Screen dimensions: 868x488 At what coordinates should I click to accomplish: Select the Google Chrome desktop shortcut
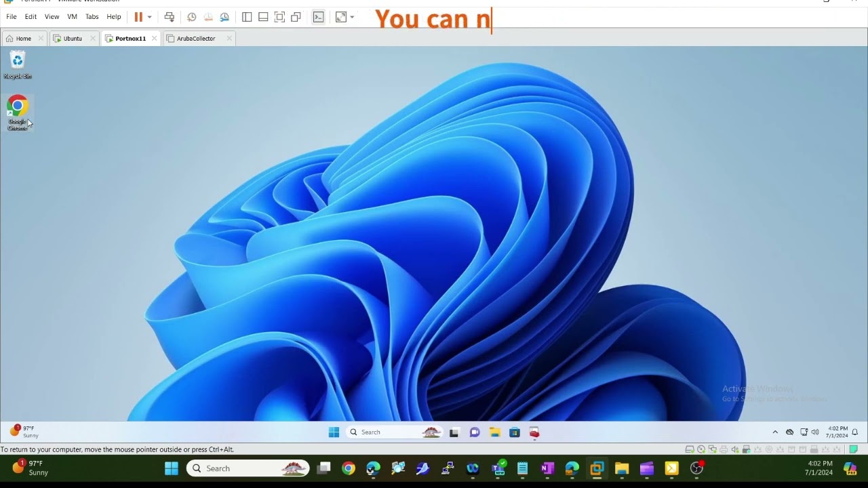[x=18, y=113]
